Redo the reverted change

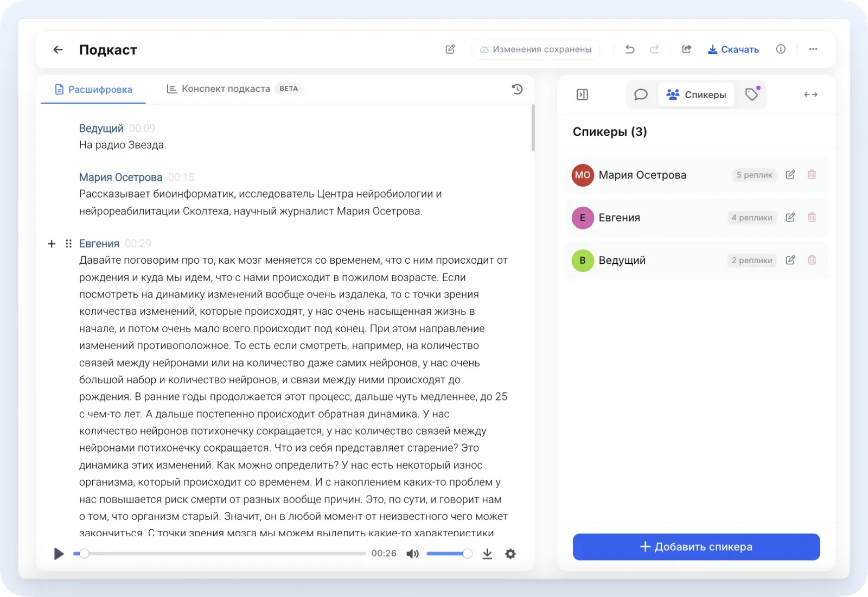654,49
